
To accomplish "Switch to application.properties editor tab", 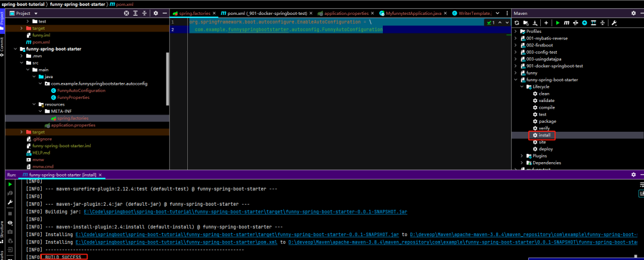I will [x=346, y=13].
